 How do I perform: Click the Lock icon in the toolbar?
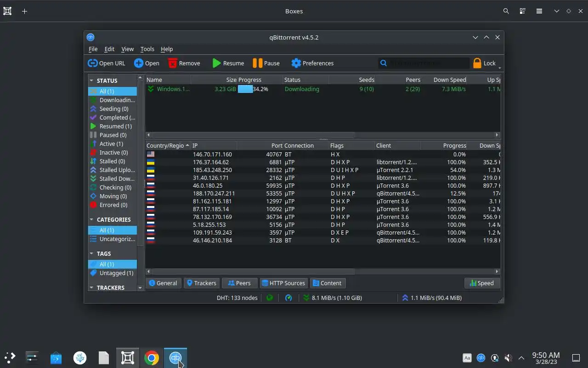(484, 63)
